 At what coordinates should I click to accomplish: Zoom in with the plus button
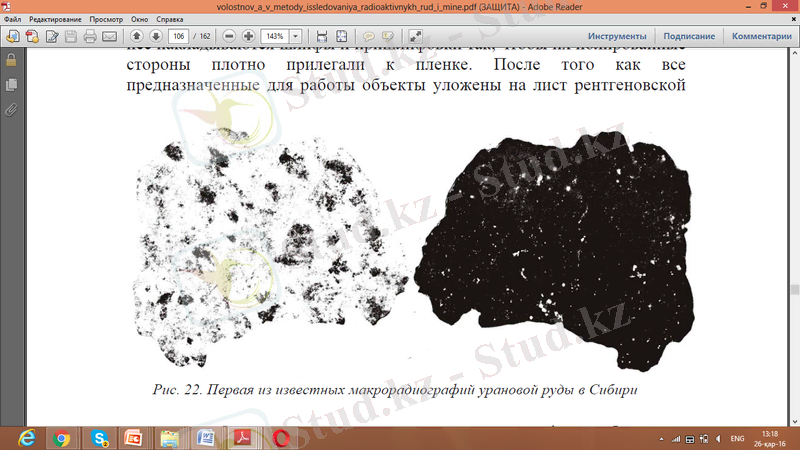point(248,36)
